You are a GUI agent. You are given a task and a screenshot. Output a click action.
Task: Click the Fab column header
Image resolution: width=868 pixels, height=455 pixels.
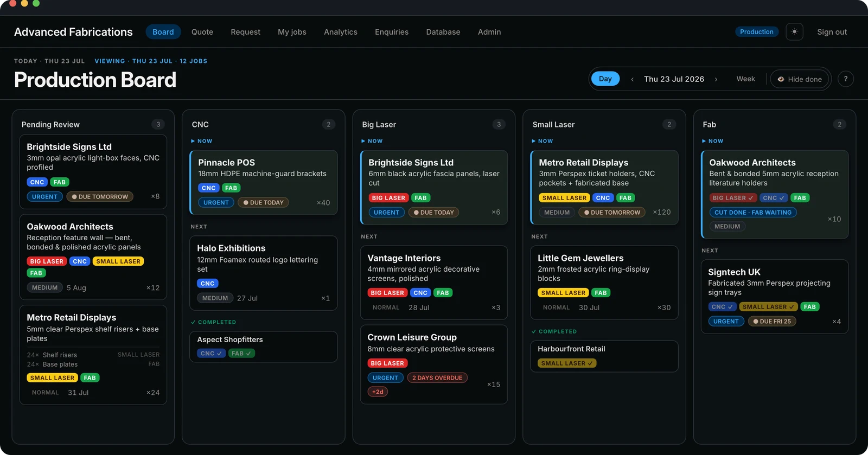pos(710,124)
